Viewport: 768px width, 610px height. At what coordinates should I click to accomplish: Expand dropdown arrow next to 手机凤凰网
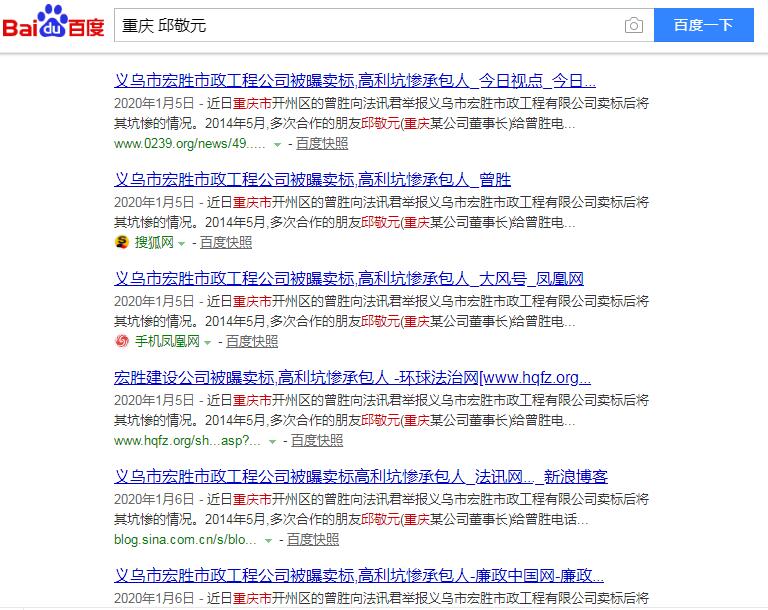click(208, 342)
